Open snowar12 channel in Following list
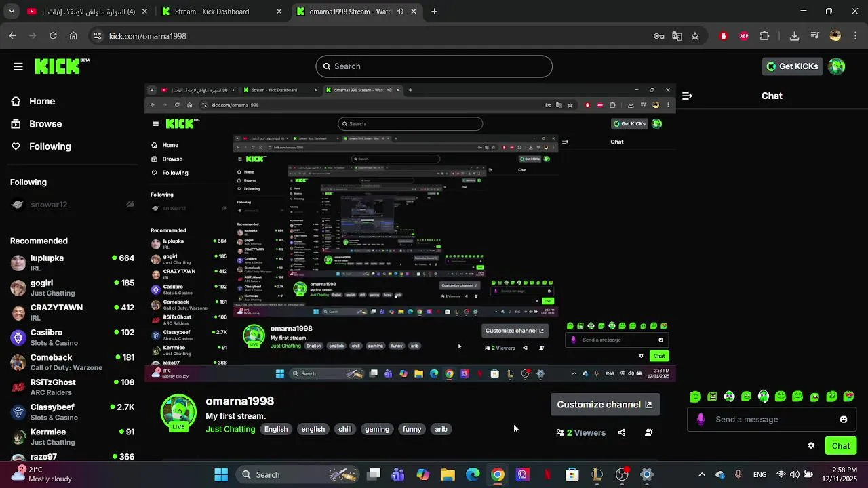This screenshot has width=868, height=488. pos(72,205)
